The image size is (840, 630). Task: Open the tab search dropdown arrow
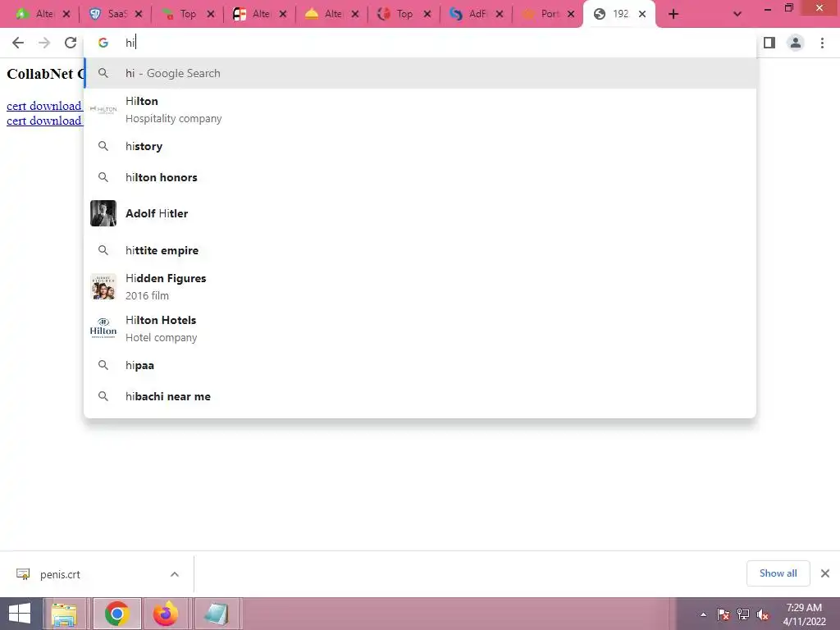coord(737,14)
